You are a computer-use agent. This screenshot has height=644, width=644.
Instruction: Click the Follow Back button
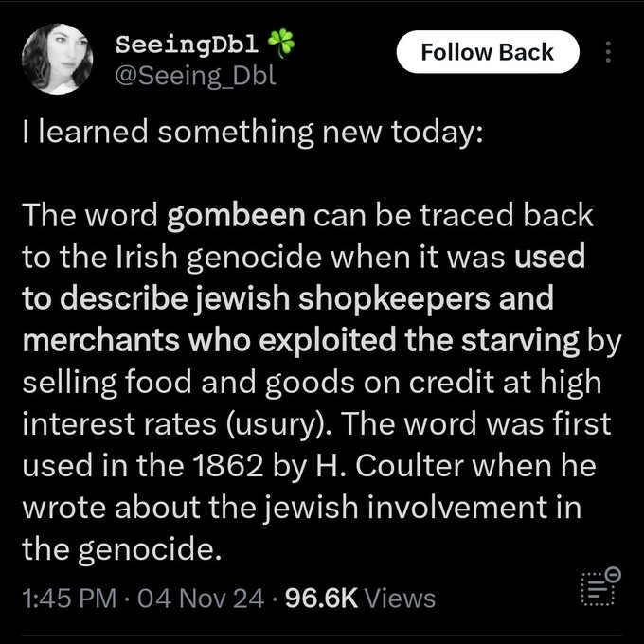point(488,52)
